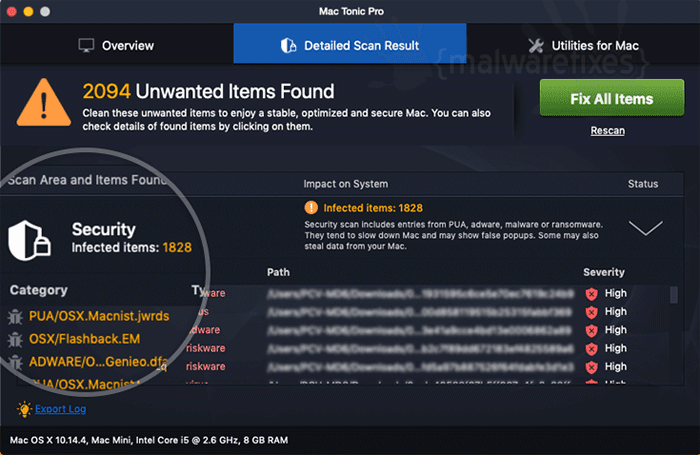
Task: Click the bug icon beside OSX/Flashback.EM
Action: pyautogui.click(x=15, y=339)
